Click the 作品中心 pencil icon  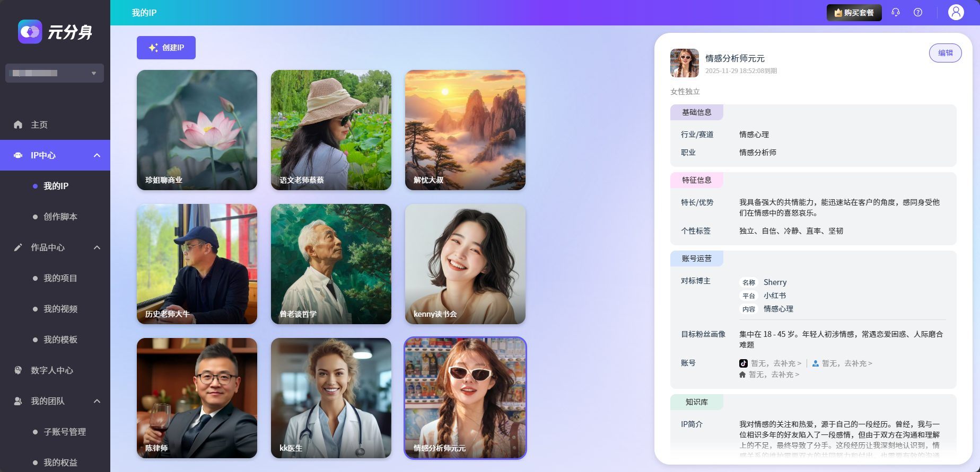18,247
